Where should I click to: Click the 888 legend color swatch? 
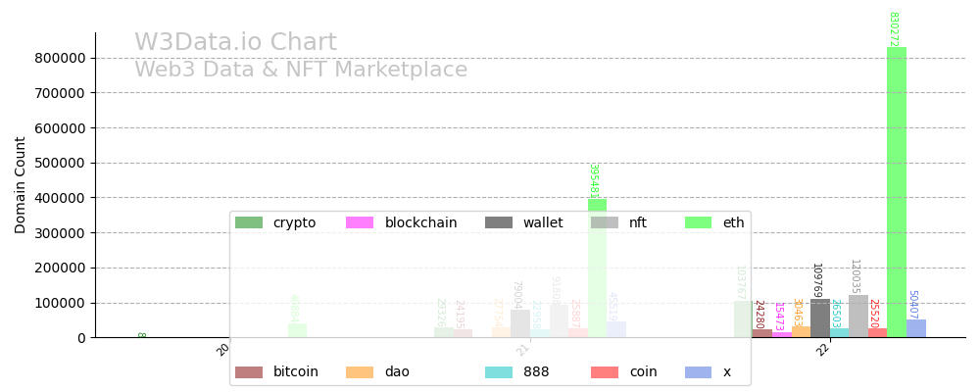[x=499, y=372]
